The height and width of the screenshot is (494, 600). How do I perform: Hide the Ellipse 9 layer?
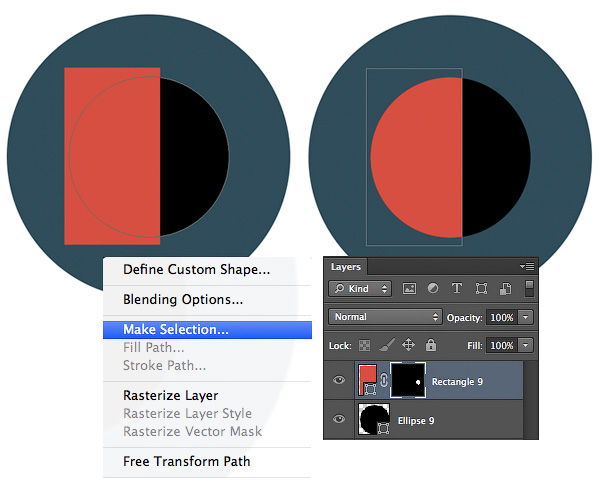click(x=339, y=419)
